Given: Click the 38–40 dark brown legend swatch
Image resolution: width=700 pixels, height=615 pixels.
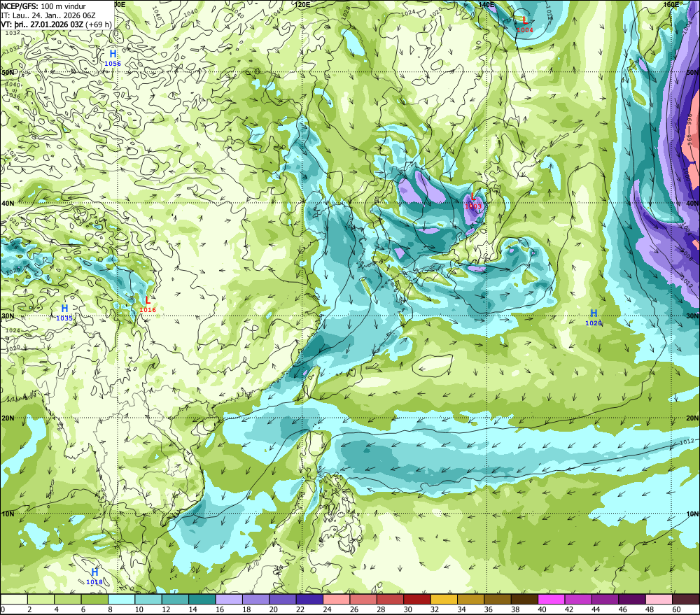Looking at the screenshot, I should [x=524, y=599].
